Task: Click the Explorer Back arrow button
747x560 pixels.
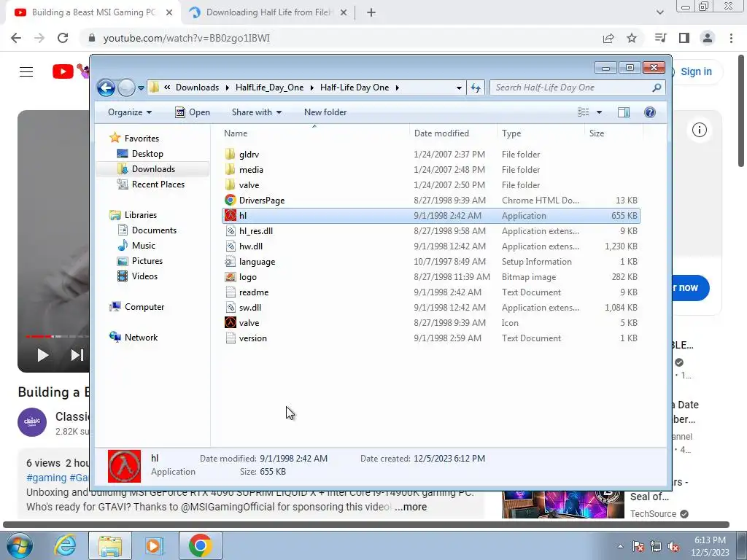Action: (x=106, y=87)
